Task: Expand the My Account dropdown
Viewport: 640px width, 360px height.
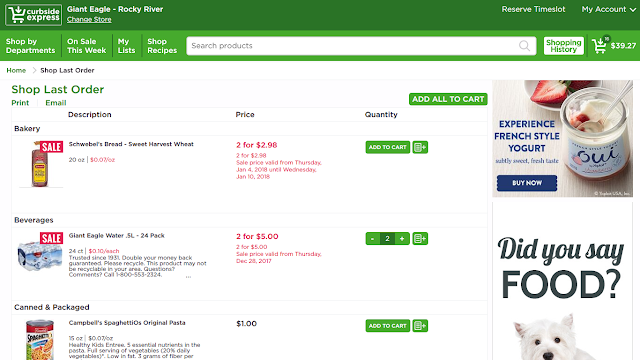Action: 608,9
